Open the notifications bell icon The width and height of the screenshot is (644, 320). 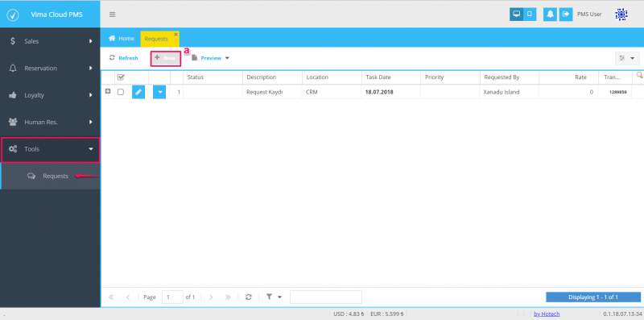click(550, 15)
